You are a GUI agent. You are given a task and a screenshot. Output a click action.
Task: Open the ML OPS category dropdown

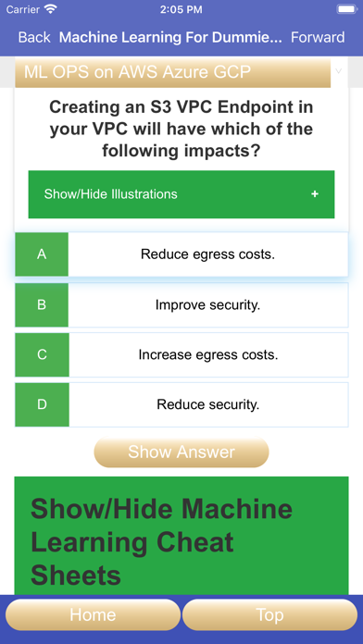click(172, 72)
